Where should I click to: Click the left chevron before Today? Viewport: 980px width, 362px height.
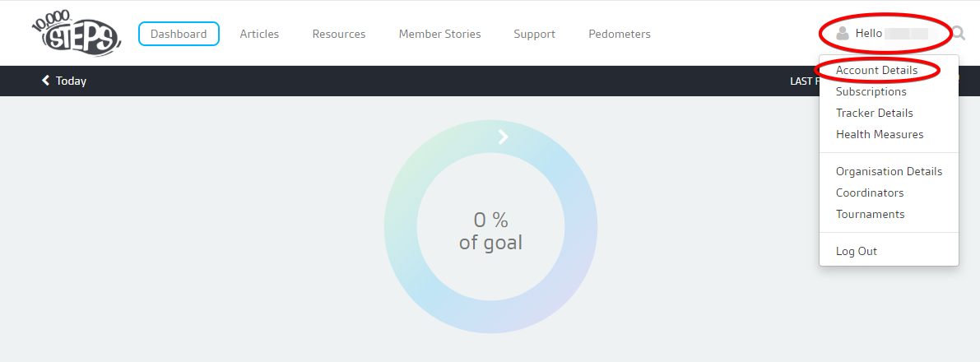coord(45,80)
